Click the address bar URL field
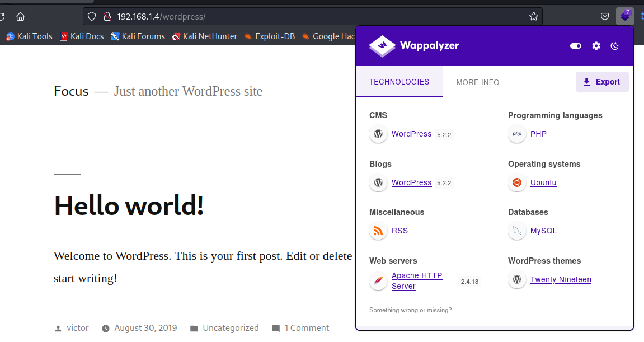Screen dimensions: 644x342 tap(312, 16)
